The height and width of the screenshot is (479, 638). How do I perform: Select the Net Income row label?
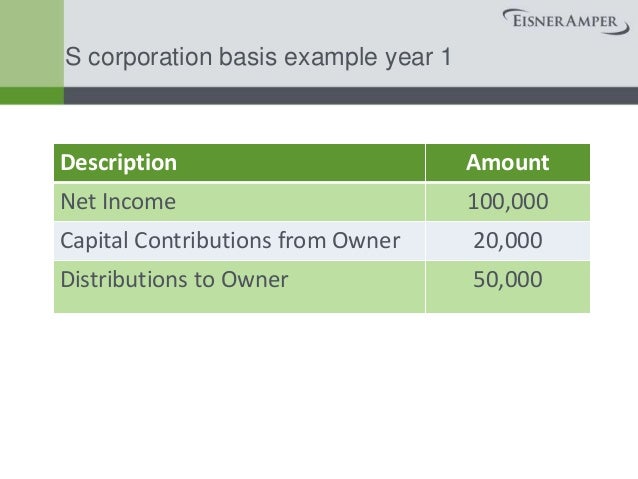(x=118, y=201)
